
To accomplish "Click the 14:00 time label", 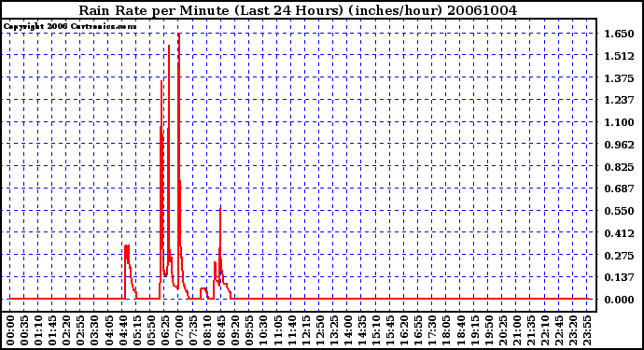I will coord(347,330).
